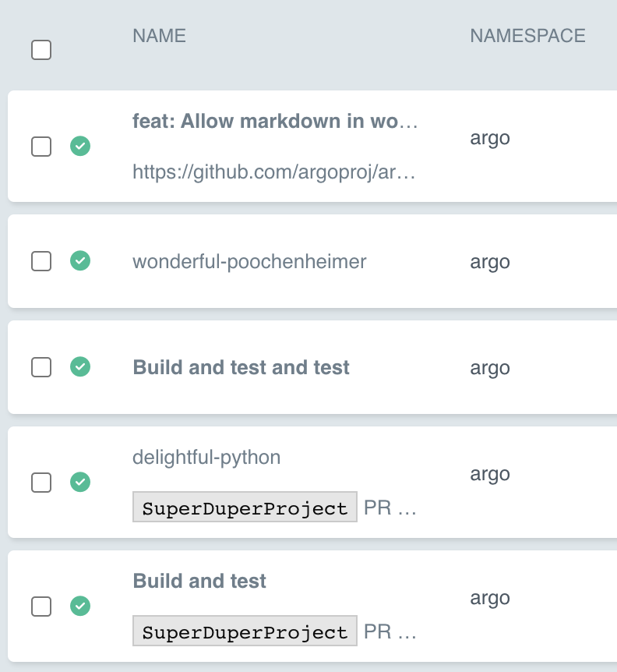Image resolution: width=617 pixels, height=672 pixels.
Task: Click argo namespace in delightful-python row
Action: (x=490, y=474)
